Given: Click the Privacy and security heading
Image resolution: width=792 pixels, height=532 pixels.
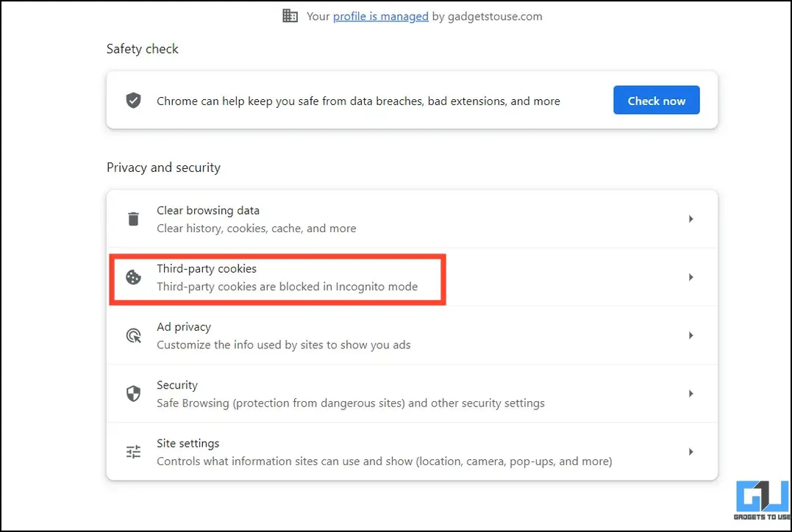Looking at the screenshot, I should (164, 168).
